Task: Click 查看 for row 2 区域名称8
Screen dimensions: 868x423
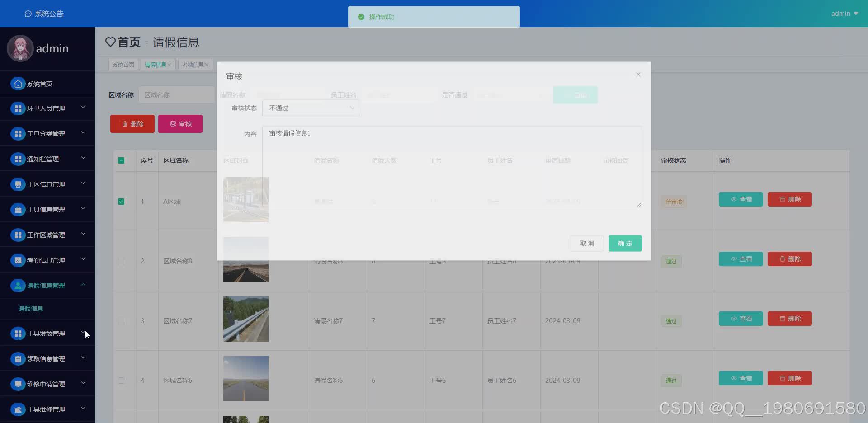Action: (741, 259)
